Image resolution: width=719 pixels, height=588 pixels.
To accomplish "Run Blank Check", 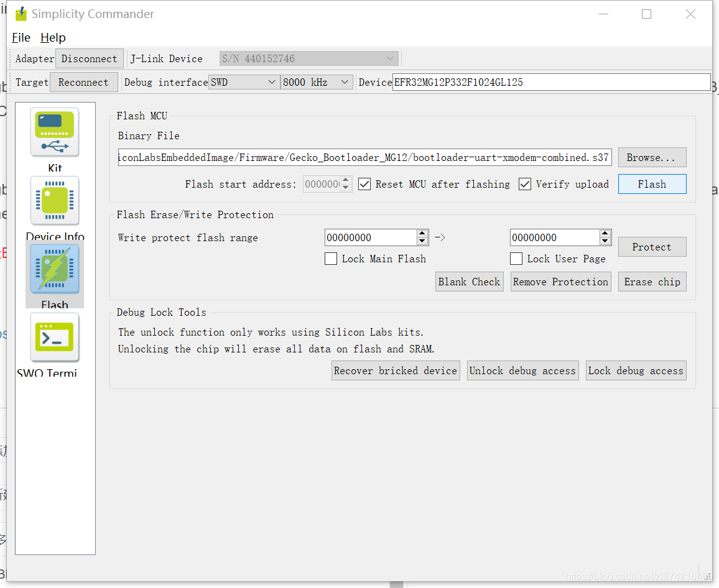I will tap(469, 282).
